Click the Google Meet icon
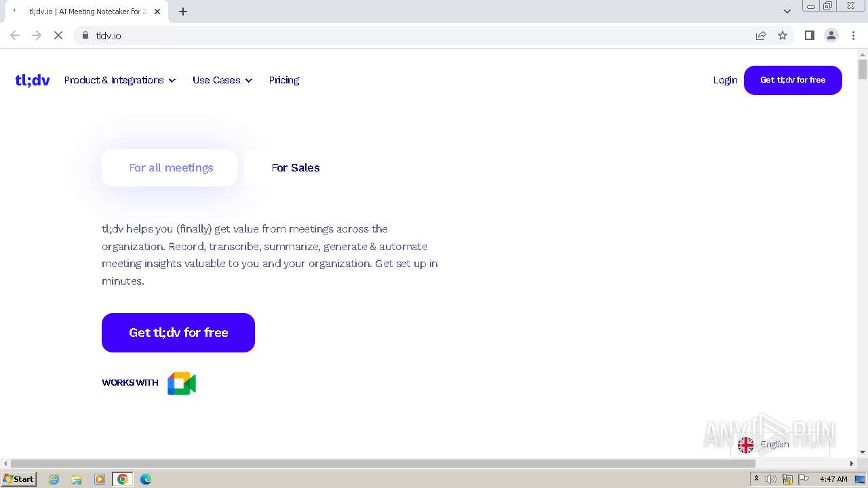 [182, 384]
